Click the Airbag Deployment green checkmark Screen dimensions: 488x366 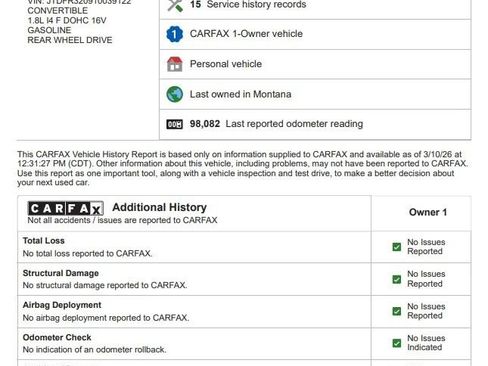[397, 311]
